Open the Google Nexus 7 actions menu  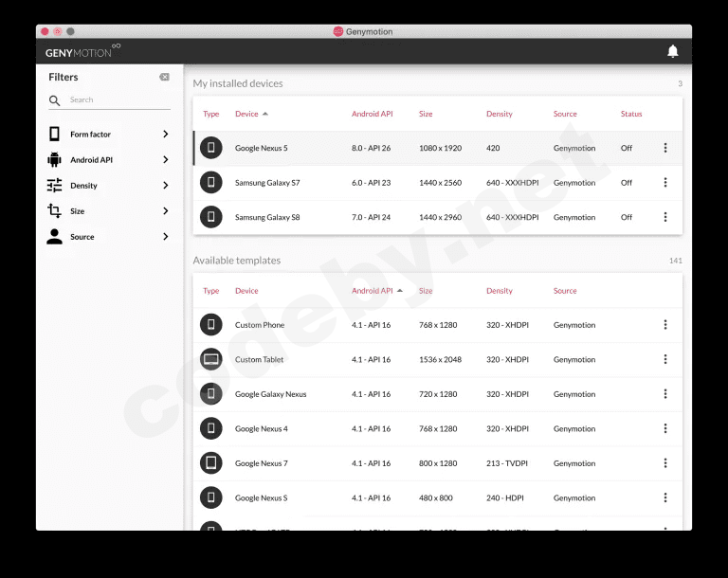click(665, 462)
